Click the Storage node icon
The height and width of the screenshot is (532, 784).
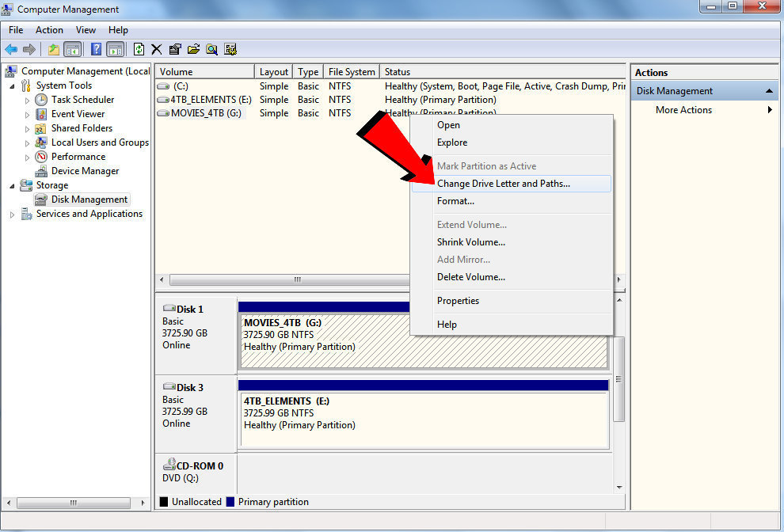(26, 185)
